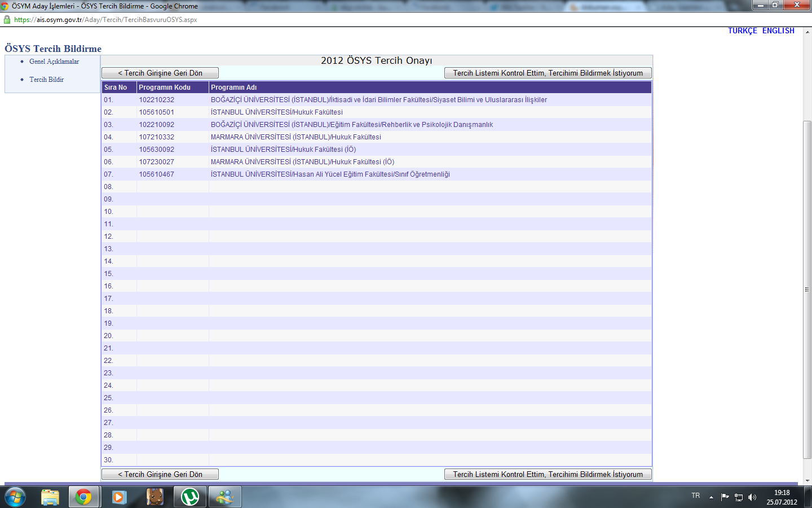This screenshot has height=508, width=812.
Task: Open the brown character app in taskbar
Action: click(155, 497)
